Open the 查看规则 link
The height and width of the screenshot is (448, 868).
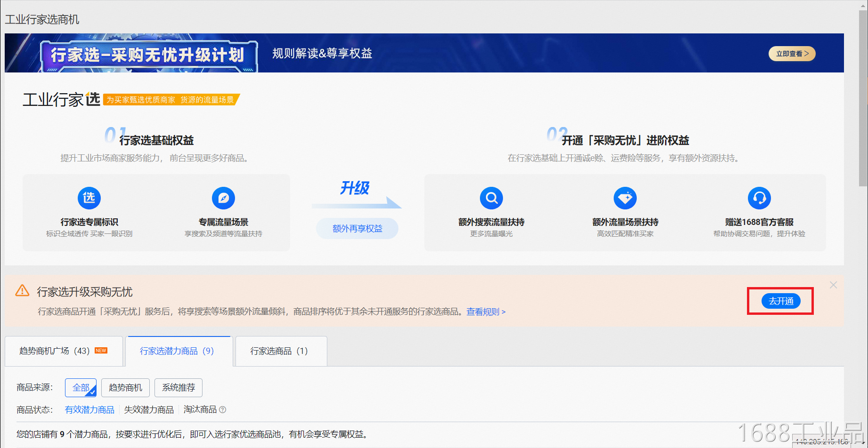tap(486, 312)
